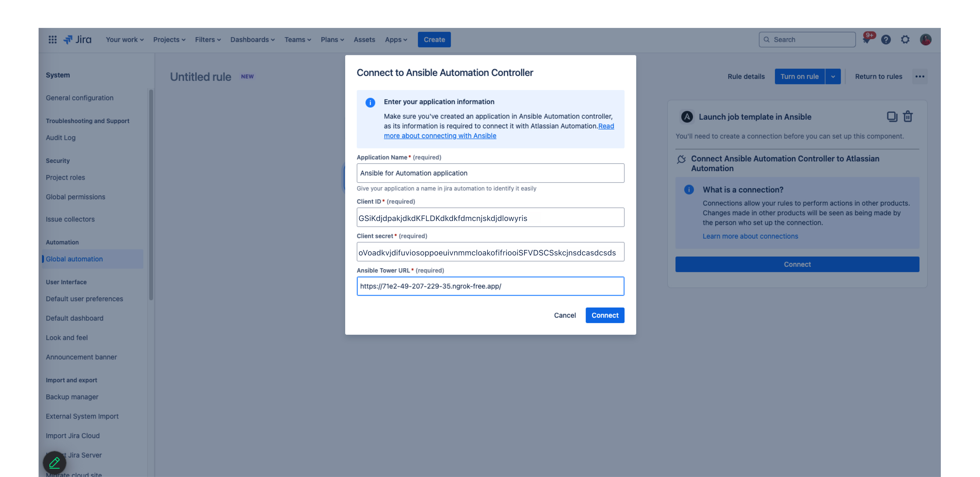Click the Create button

434,39
